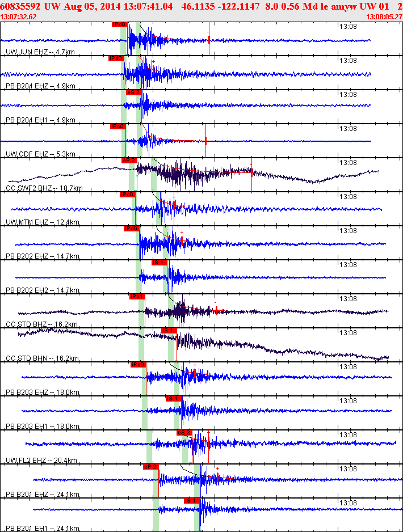Click the coda end marker on CC SWF2 BHZ trace
The width and height of the screenshot is (403, 532).
coord(251,174)
